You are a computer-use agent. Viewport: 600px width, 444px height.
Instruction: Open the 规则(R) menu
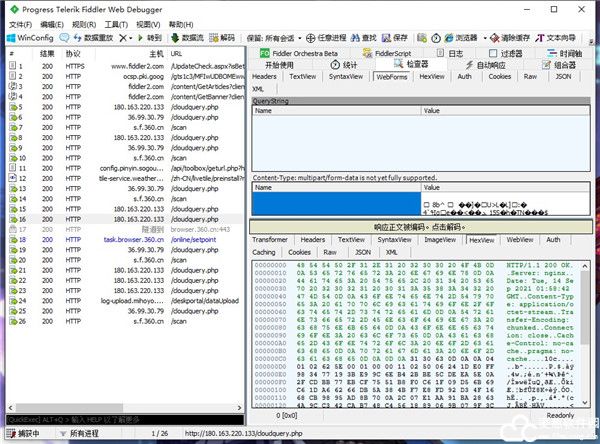click(x=84, y=24)
